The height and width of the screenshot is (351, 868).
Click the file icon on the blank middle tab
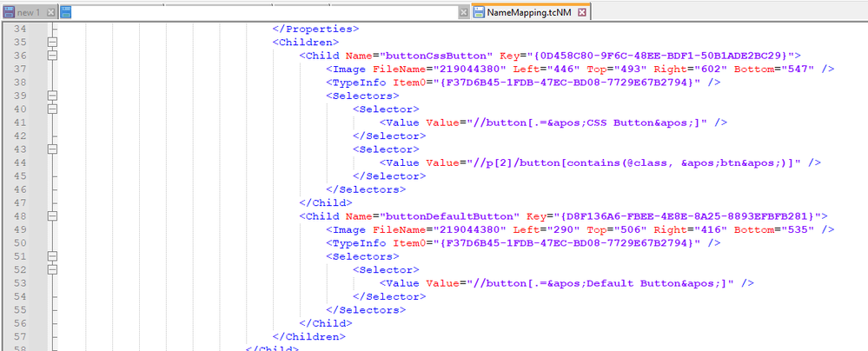click(67, 12)
